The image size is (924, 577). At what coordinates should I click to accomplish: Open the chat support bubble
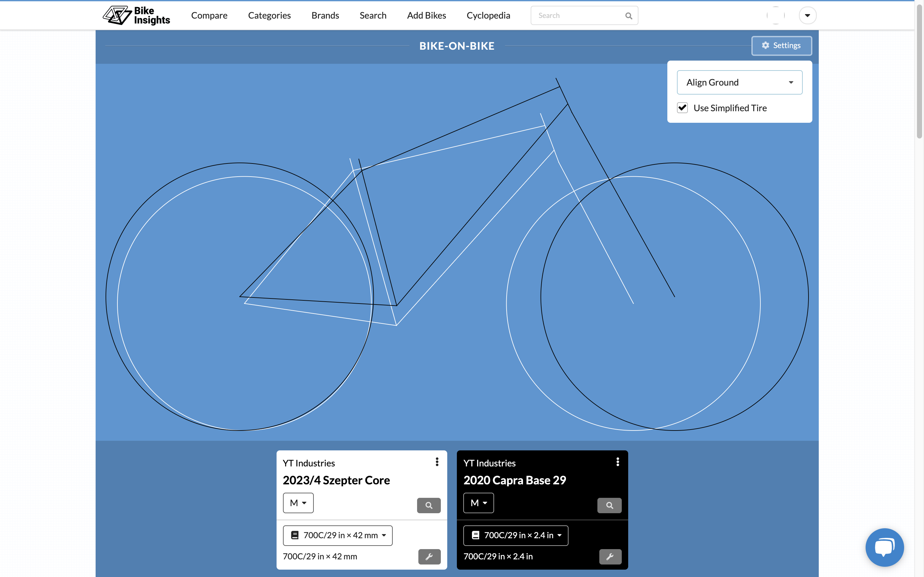pos(884,547)
